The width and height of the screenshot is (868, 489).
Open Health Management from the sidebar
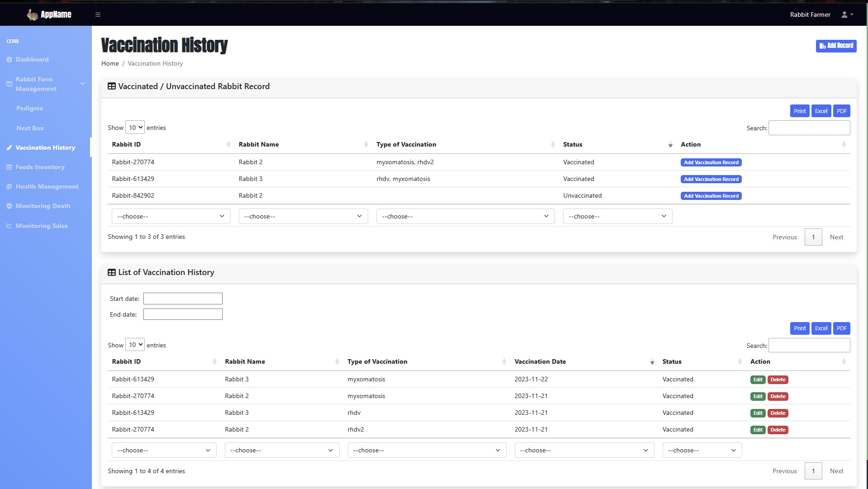point(47,186)
